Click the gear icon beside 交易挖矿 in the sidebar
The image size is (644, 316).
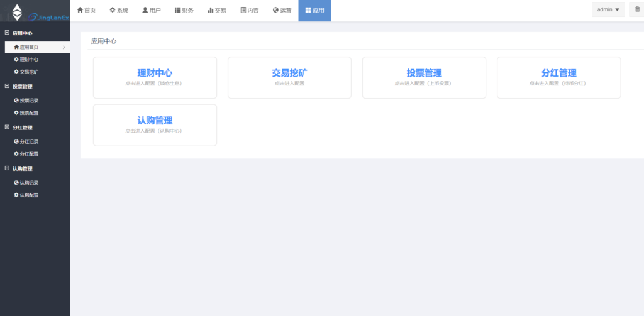point(16,72)
